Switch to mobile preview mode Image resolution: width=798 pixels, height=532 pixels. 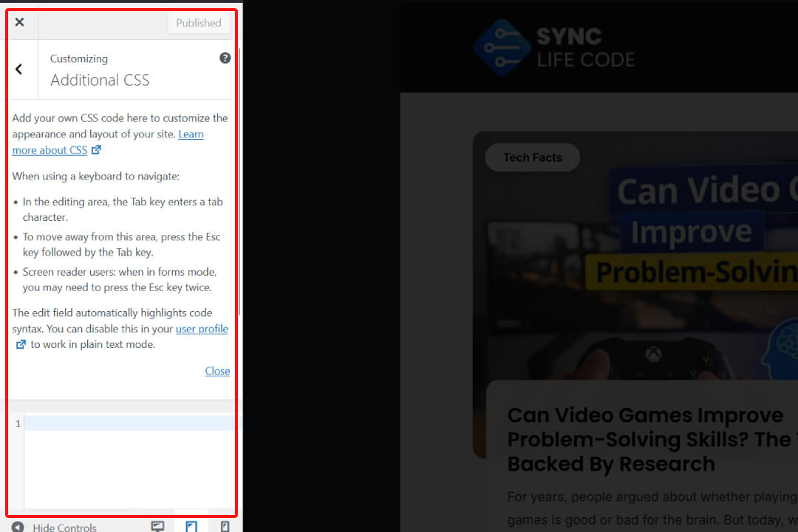pyautogui.click(x=225, y=526)
